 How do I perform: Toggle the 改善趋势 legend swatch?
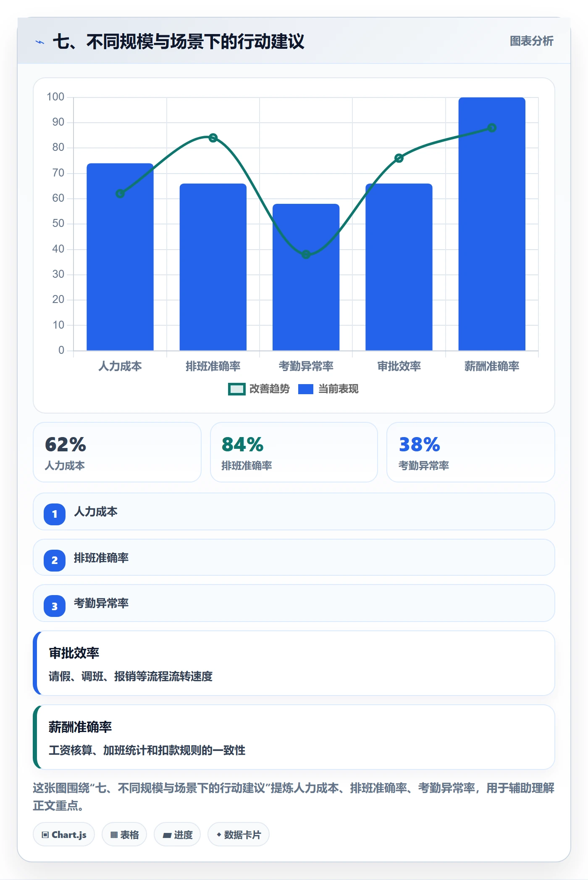(236, 389)
